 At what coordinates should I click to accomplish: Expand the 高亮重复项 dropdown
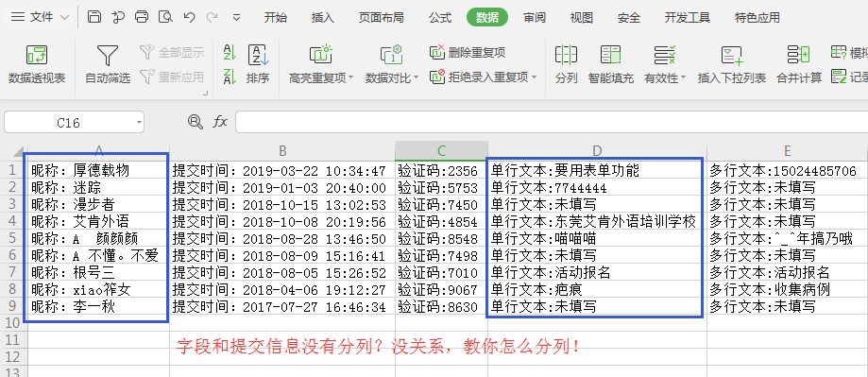click(351, 78)
